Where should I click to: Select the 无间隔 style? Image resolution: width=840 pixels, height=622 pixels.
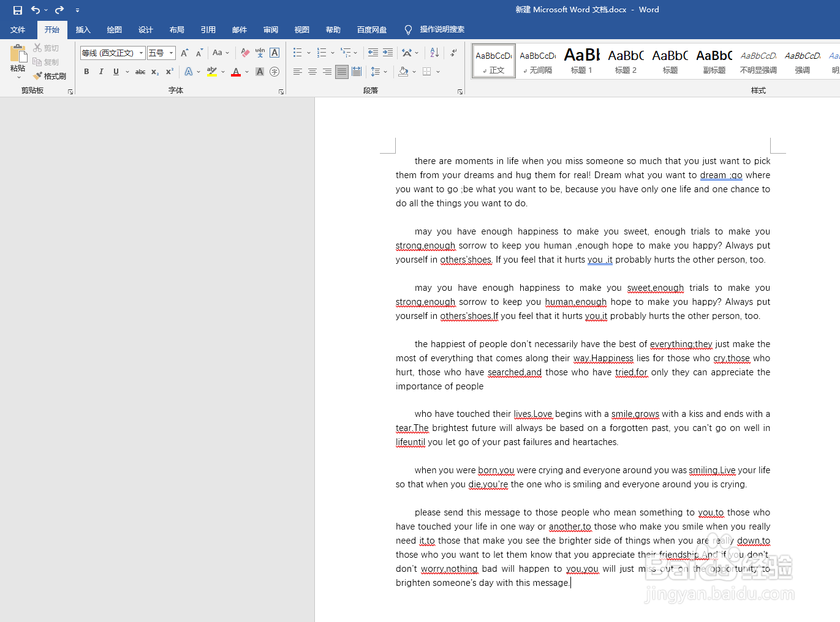click(537, 61)
